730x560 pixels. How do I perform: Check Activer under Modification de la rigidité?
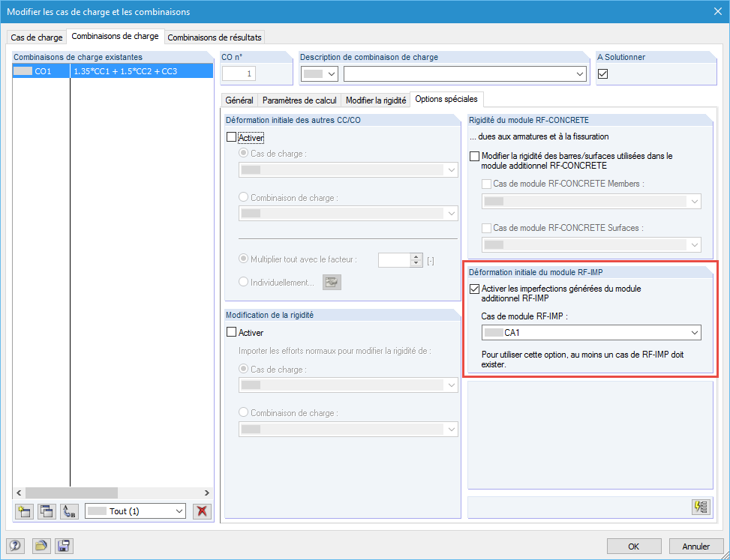[231, 333]
